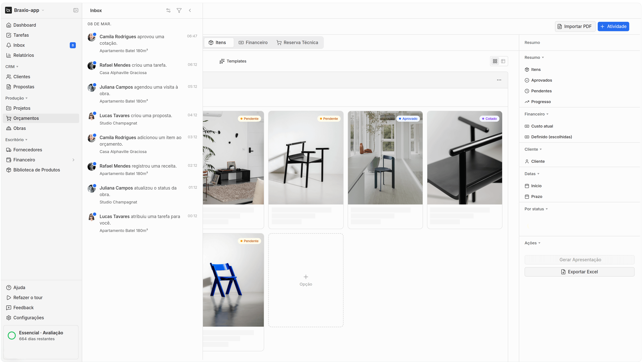Image resolution: width=644 pixels, height=362 pixels.
Task: Switch to the Reserva Técnica tab
Action: pyautogui.click(x=297, y=42)
